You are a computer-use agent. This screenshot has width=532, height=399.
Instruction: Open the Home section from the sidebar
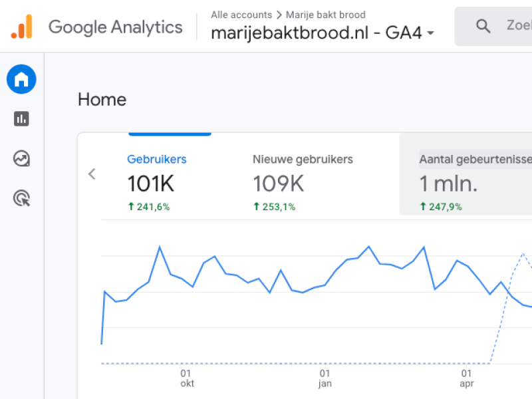pyautogui.click(x=21, y=79)
